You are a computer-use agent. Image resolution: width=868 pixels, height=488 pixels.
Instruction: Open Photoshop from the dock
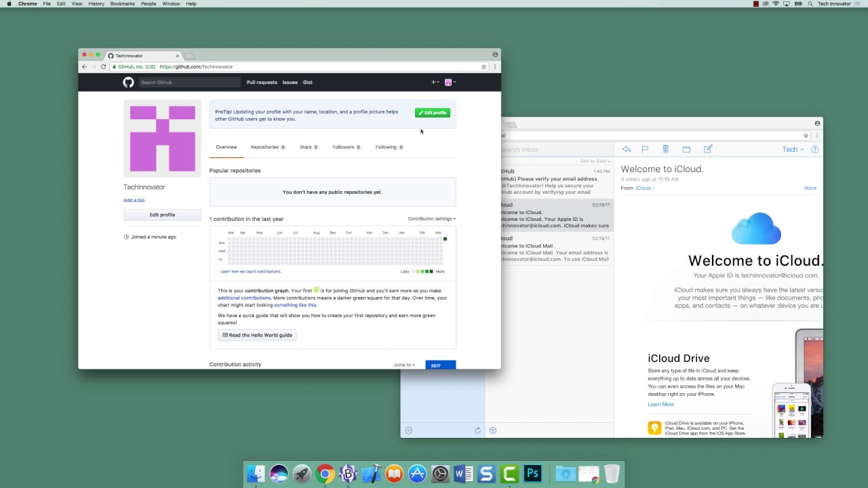click(x=532, y=474)
